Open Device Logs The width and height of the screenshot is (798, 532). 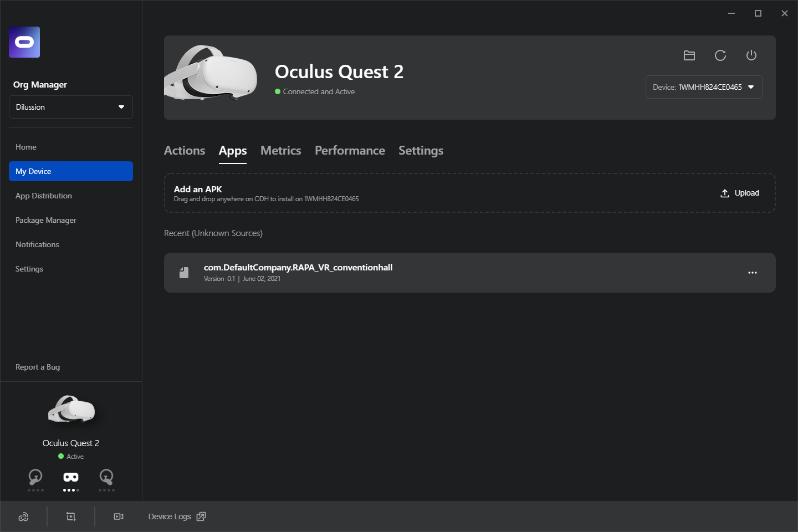pos(177,516)
